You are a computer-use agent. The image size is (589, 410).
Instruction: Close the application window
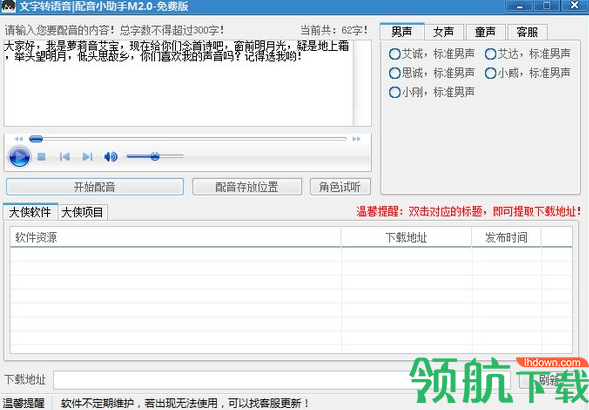coord(575,6)
